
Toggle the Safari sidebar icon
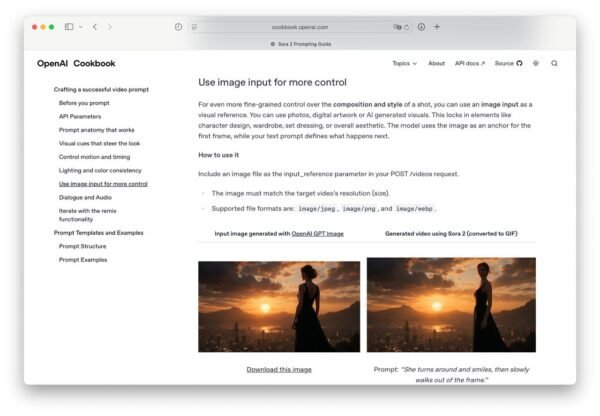pyautogui.click(x=69, y=27)
